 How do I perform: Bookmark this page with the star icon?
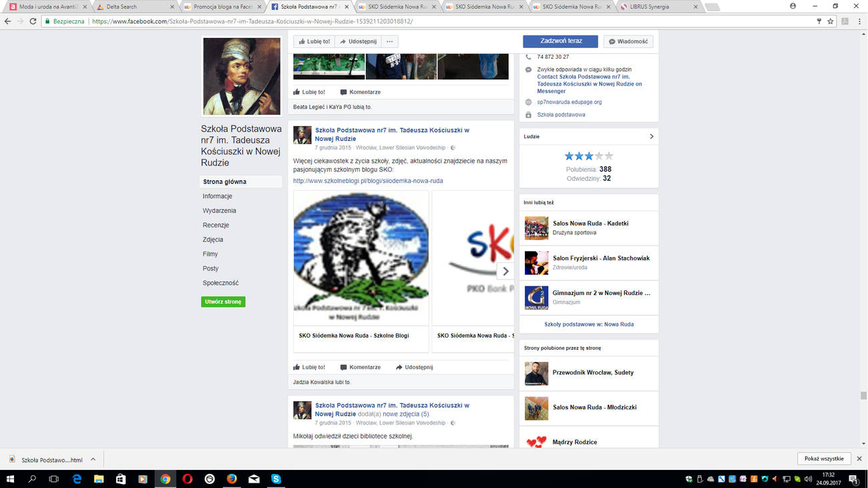831,21
